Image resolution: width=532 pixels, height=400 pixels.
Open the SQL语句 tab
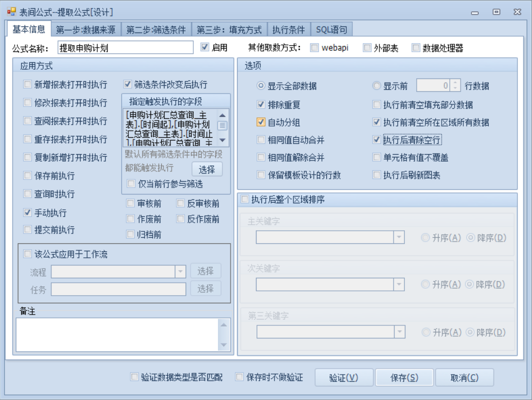(331, 30)
